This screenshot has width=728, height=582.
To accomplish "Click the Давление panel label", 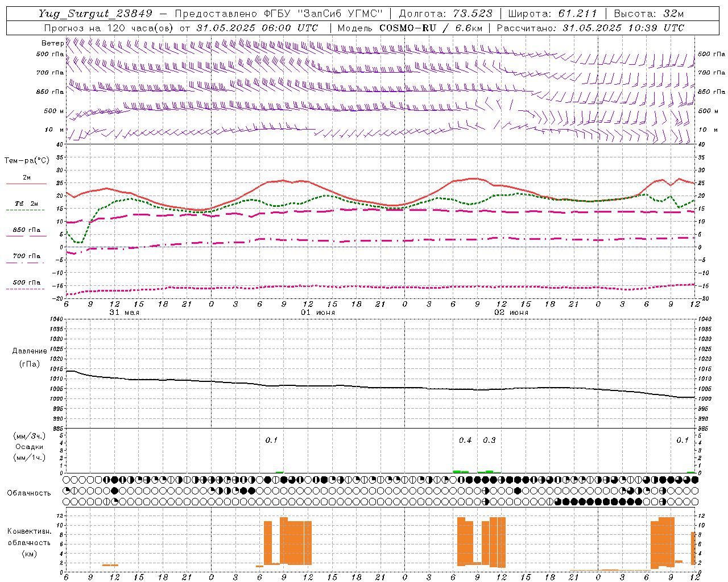I will coord(30,351).
